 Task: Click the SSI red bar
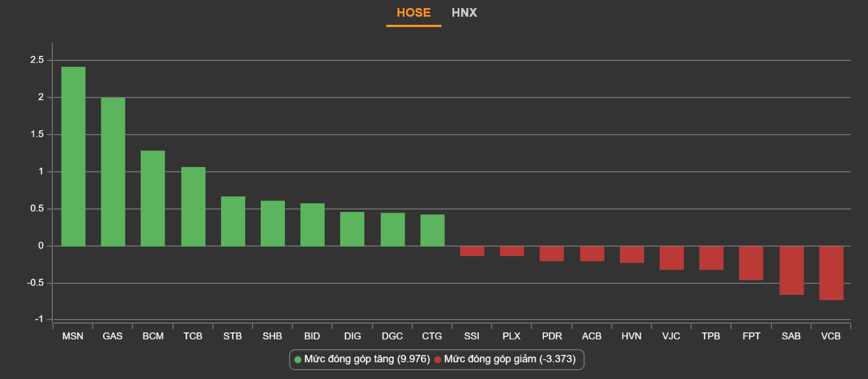(472, 251)
